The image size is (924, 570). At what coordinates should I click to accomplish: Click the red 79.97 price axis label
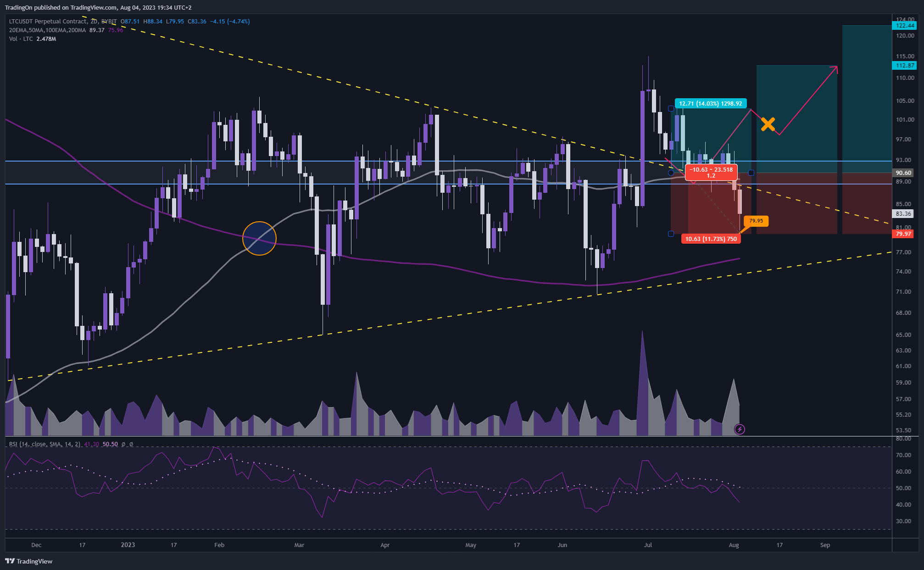[903, 234]
